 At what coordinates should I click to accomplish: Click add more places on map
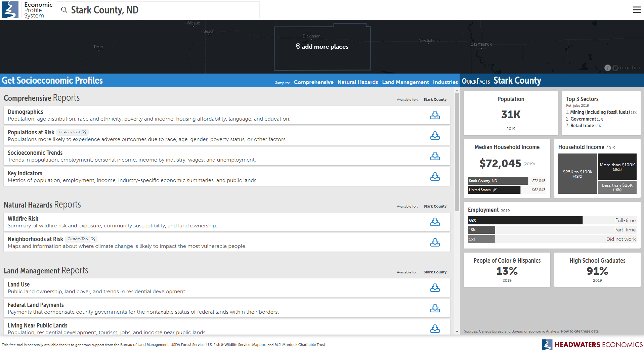coord(322,47)
